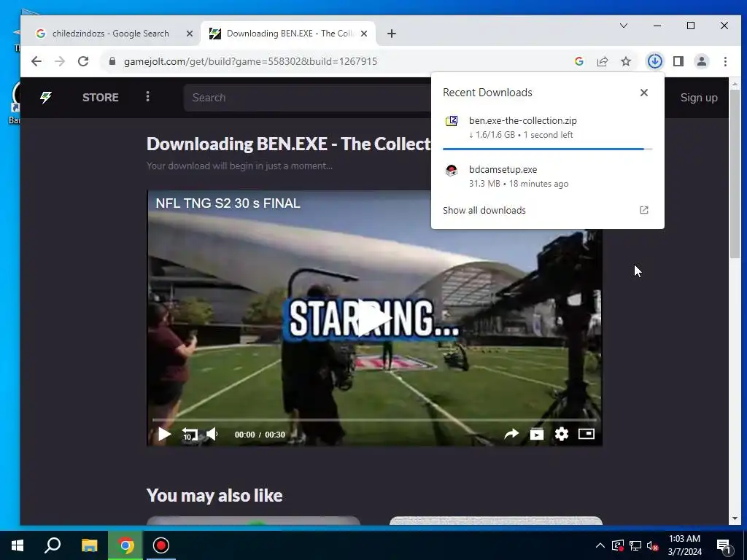Open Game Jolt more options dots
The width and height of the screenshot is (747, 560).
(x=147, y=97)
